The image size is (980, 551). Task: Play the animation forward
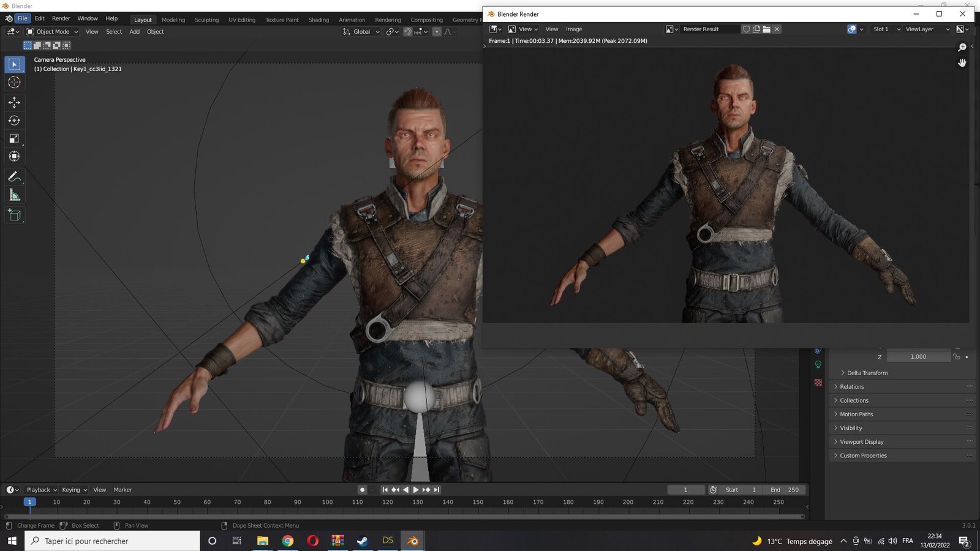tap(416, 490)
